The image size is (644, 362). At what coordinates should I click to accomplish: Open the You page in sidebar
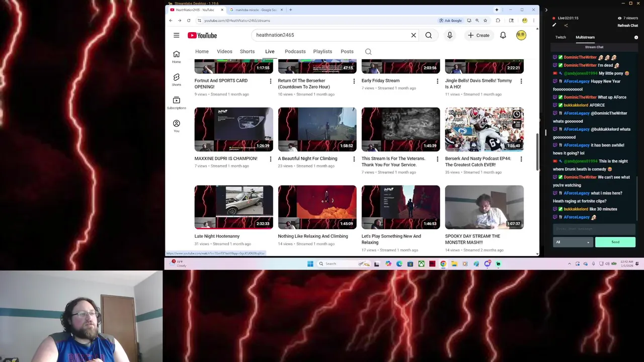pos(176,126)
